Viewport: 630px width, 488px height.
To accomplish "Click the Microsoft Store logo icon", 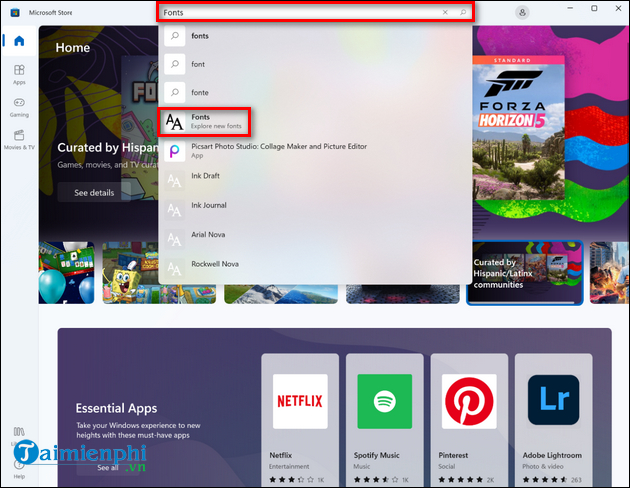I will (x=15, y=12).
